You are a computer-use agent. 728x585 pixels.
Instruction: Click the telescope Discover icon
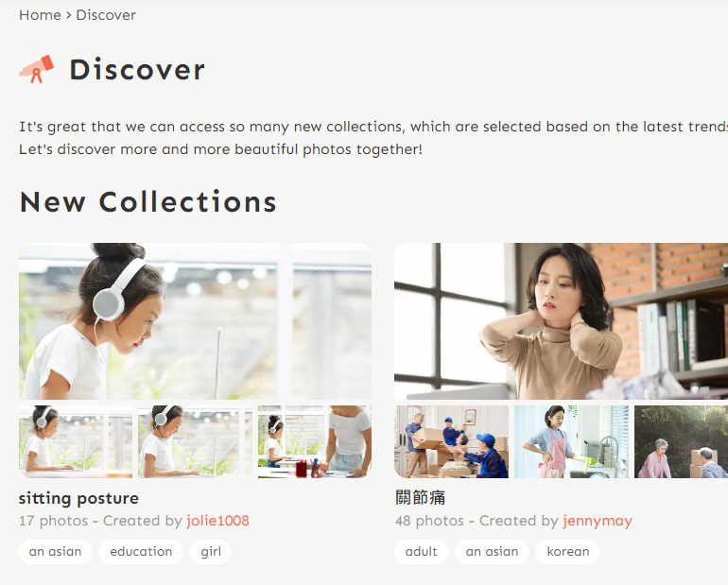[x=37, y=70]
